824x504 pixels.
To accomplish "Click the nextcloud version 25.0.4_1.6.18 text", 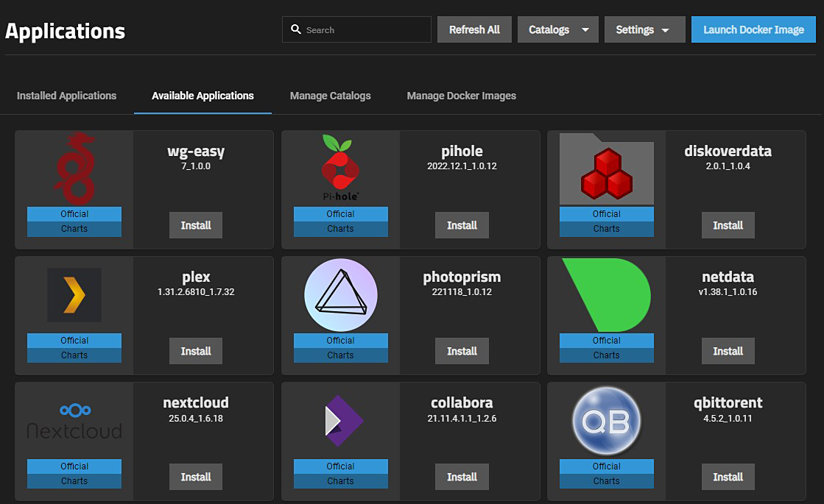I will (x=196, y=419).
